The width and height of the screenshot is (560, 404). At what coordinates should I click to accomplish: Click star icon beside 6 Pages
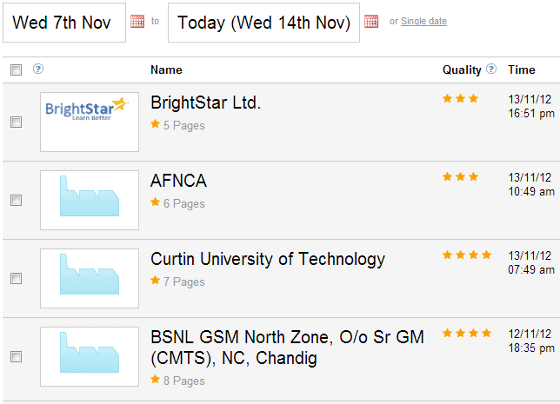point(155,203)
